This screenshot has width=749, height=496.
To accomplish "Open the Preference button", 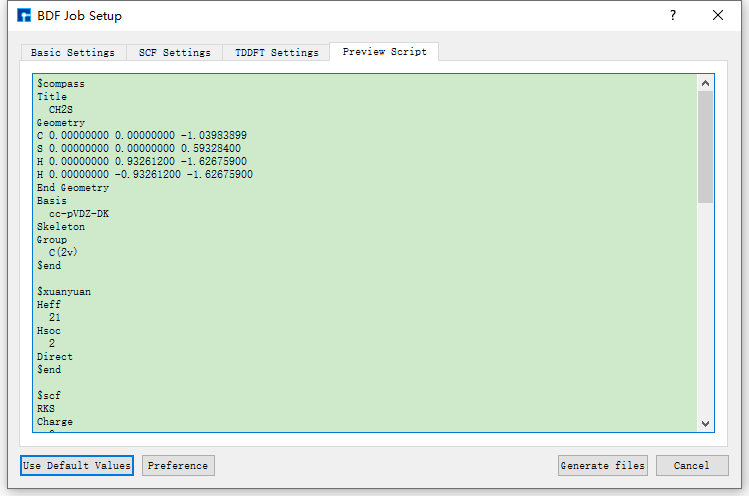I will coord(178,465).
